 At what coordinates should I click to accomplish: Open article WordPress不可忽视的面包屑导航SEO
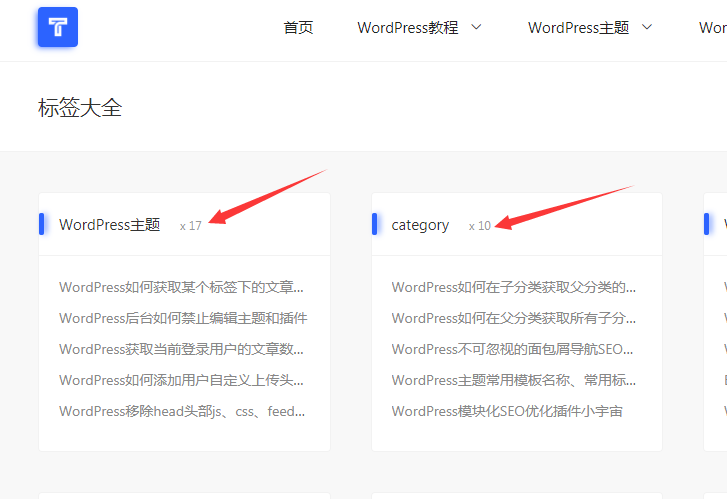(514, 349)
